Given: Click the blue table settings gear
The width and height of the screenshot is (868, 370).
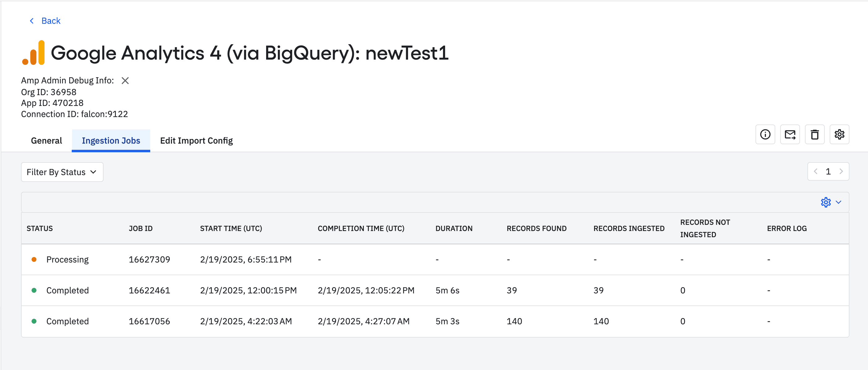Looking at the screenshot, I should (x=826, y=202).
